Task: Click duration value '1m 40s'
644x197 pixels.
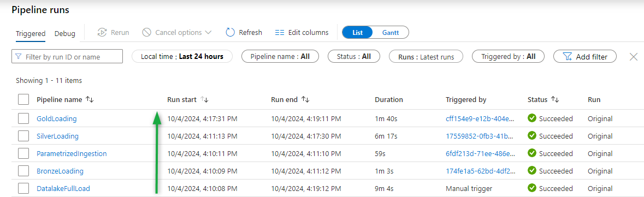Action: click(x=386, y=118)
